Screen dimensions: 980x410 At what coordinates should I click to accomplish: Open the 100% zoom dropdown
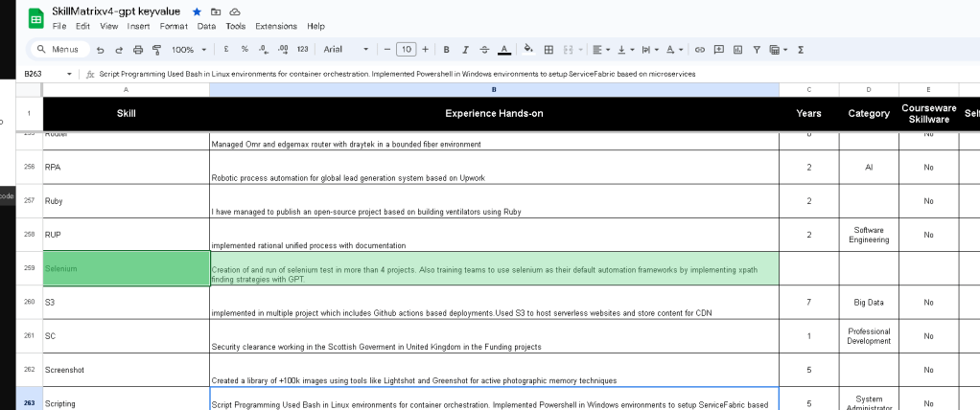click(189, 49)
